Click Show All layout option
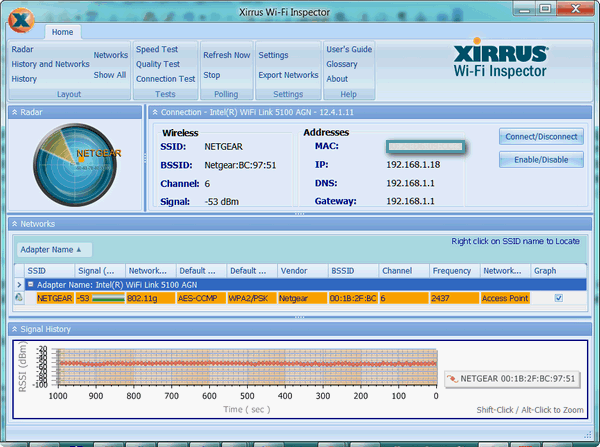This screenshot has height=447, width=600. [x=110, y=75]
